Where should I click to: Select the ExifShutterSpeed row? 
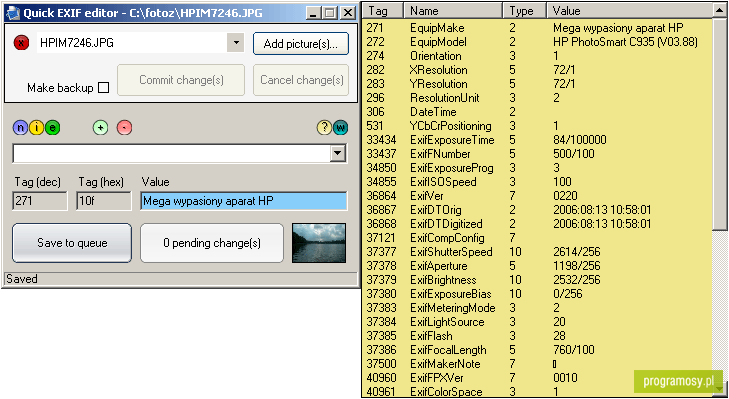(x=537, y=252)
